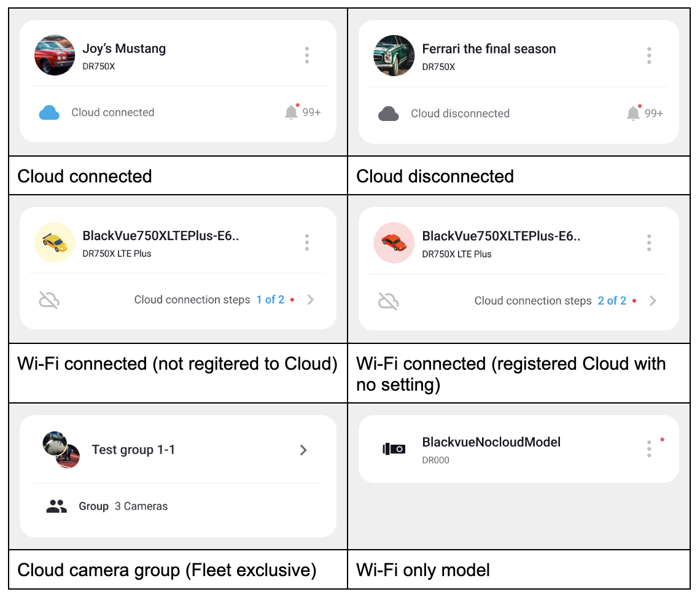The height and width of the screenshot is (597, 700).
Task: Open the Test group 1-1 stacked avatars
Action: [x=61, y=450]
